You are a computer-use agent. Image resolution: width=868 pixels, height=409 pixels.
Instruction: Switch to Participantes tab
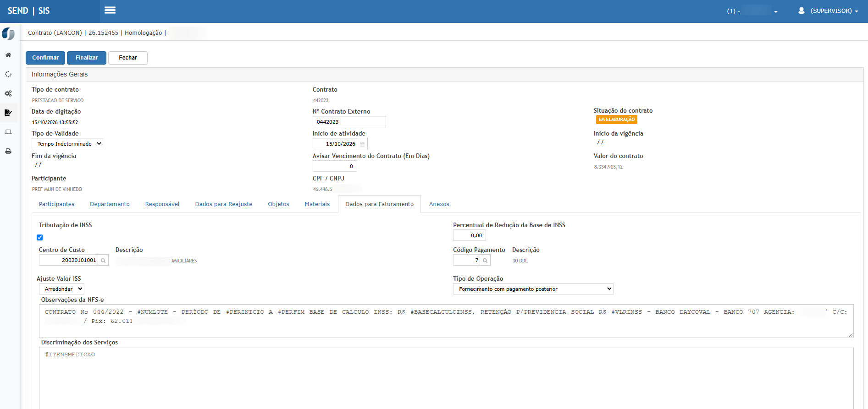(x=57, y=204)
